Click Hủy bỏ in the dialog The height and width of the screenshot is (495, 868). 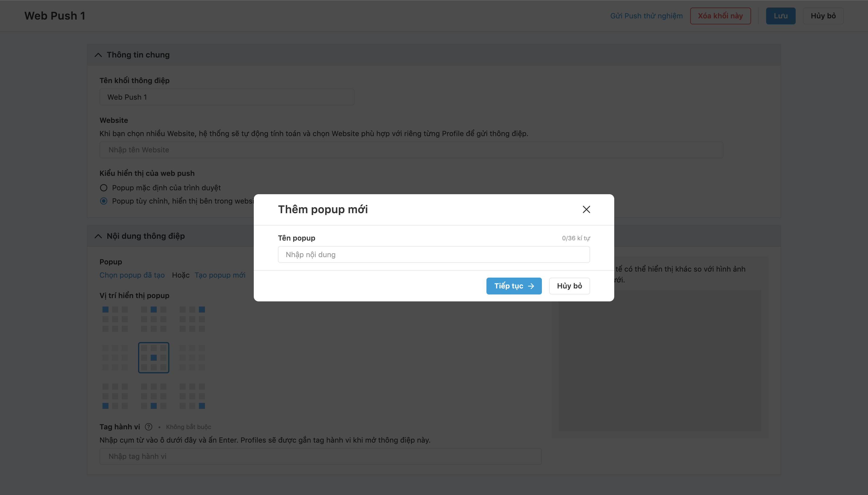[x=569, y=286]
